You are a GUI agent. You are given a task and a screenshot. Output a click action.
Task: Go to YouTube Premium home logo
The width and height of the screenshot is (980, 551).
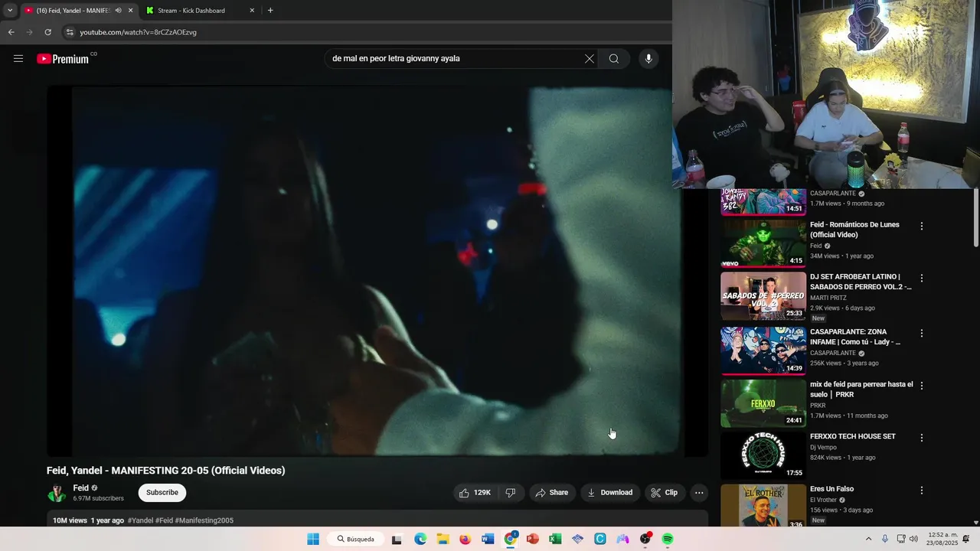tap(63, 59)
